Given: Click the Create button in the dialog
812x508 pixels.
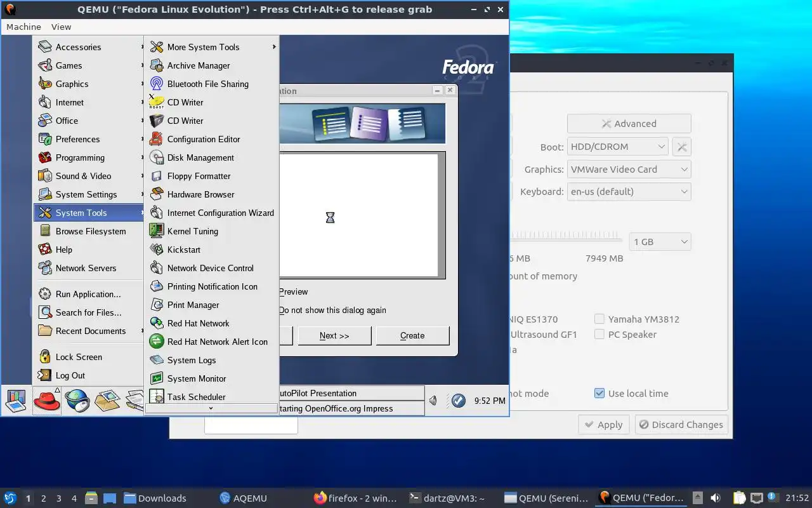Looking at the screenshot, I should [x=412, y=336].
